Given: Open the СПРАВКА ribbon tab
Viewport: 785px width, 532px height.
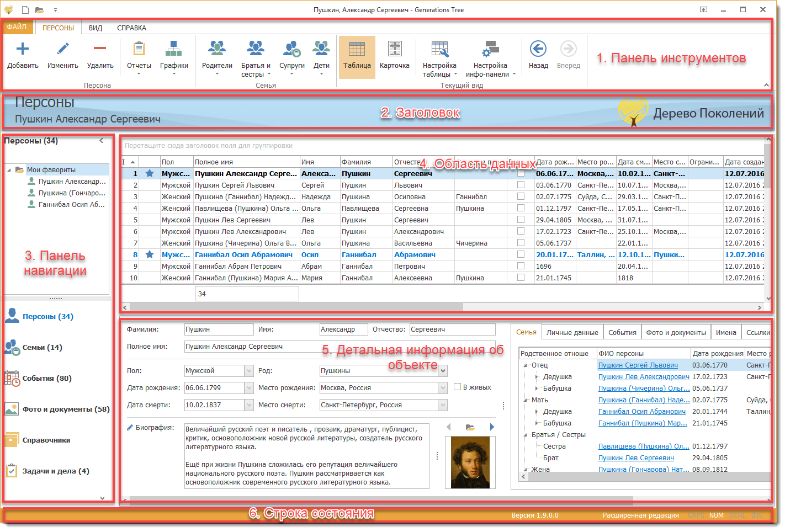Looking at the screenshot, I should [x=131, y=28].
